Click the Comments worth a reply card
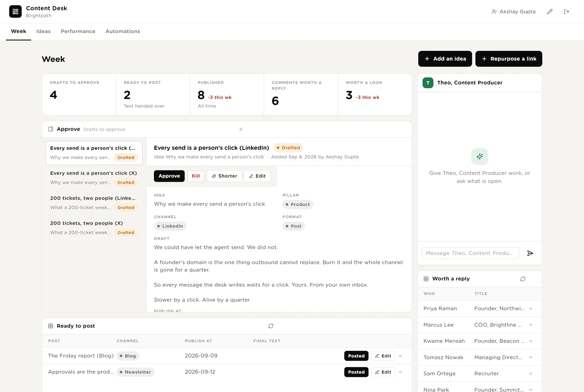Screen dimensions: 584x392 coord(301,95)
